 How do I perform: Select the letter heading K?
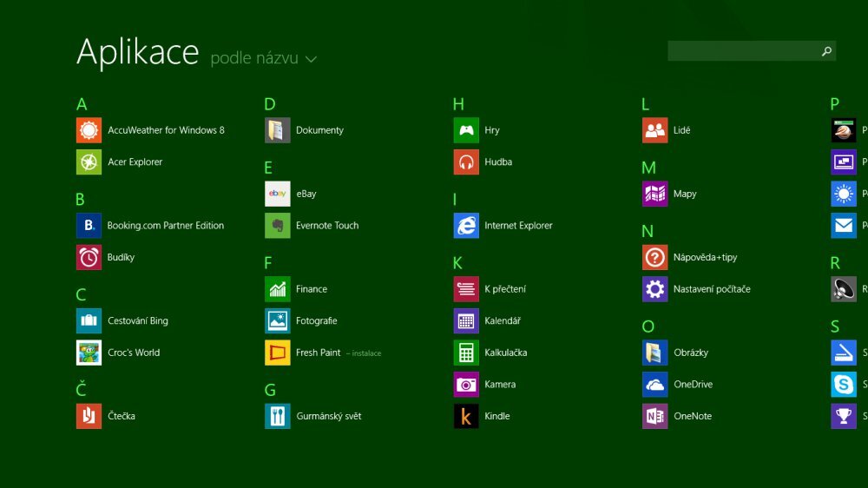457,262
